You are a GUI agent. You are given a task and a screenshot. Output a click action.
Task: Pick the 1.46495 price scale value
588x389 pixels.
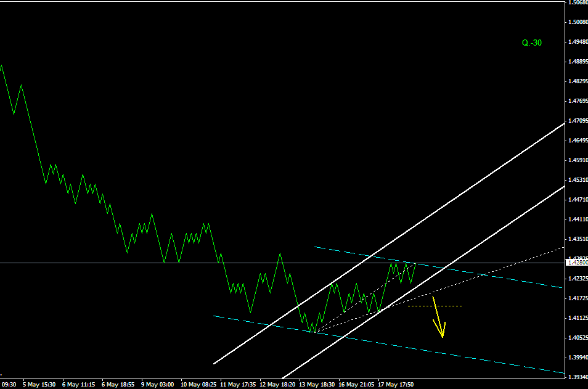click(578, 141)
